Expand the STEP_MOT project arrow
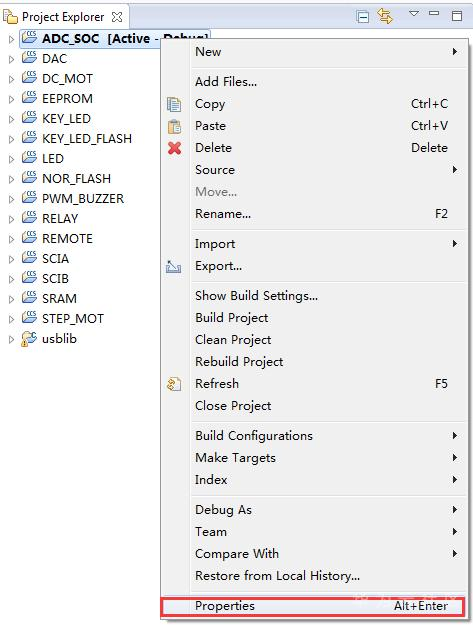This screenshot has height=625, width=473. coord(11,319)
